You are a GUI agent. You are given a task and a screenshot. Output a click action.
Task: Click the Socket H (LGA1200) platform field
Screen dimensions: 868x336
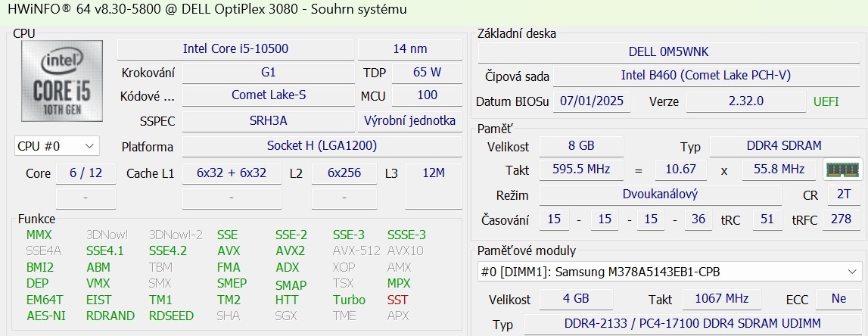coord(322,145)
